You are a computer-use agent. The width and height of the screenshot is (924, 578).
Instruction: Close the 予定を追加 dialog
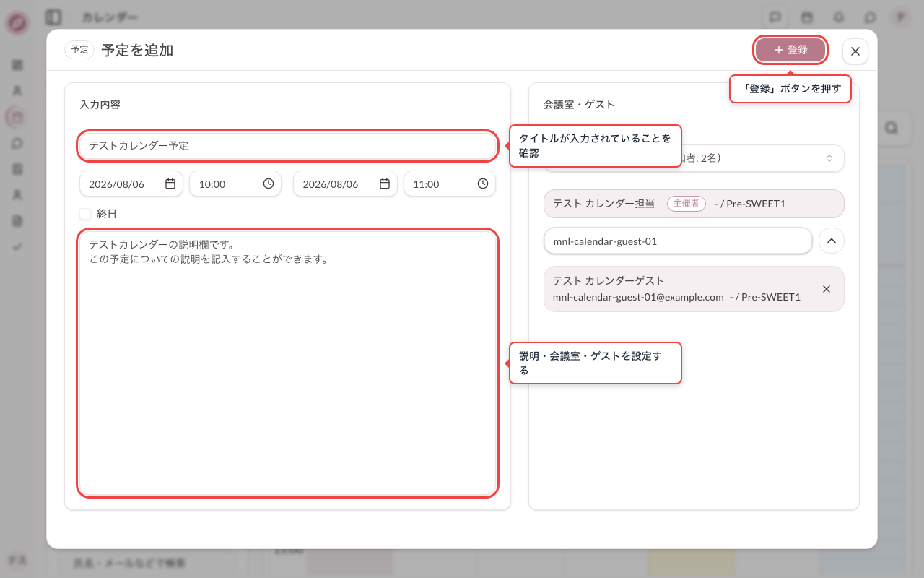click(855, 51)
